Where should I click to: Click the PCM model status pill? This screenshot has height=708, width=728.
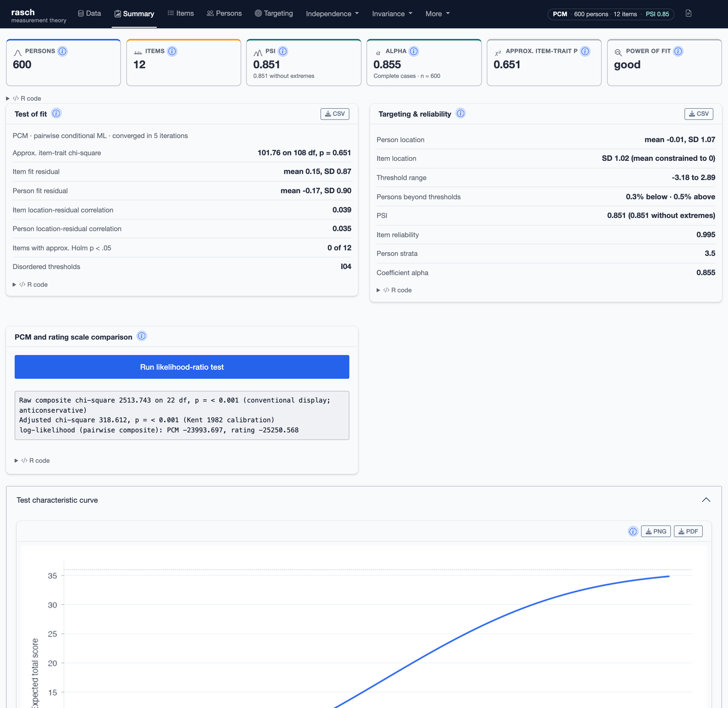click(611, 14)
